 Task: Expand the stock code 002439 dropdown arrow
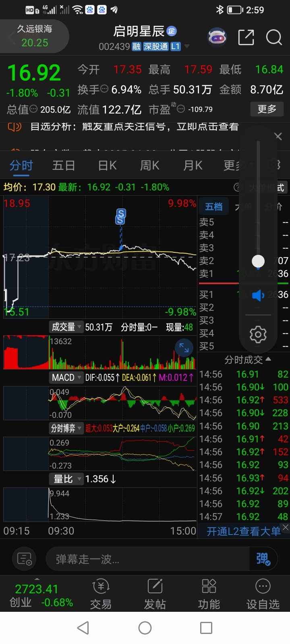[187, 47]
